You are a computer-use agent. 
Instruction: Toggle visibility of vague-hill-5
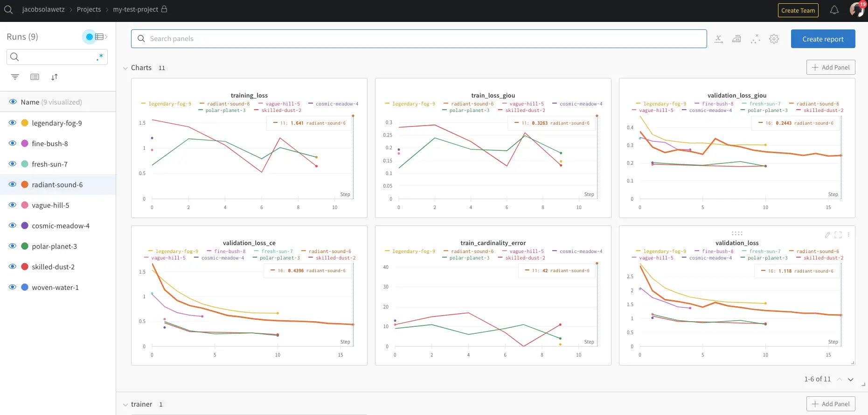(13, 205)
